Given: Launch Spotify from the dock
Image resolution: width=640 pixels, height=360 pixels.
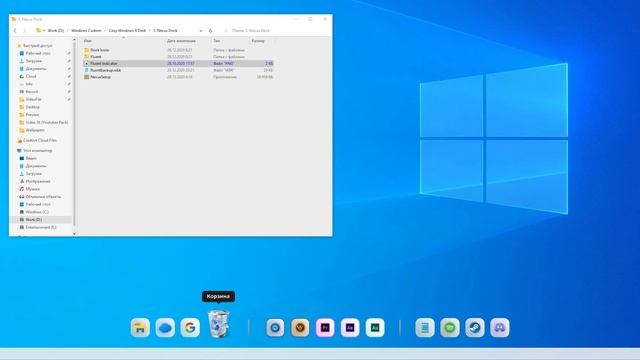Looking at the screenshot, I should click(x=449, y=328).
